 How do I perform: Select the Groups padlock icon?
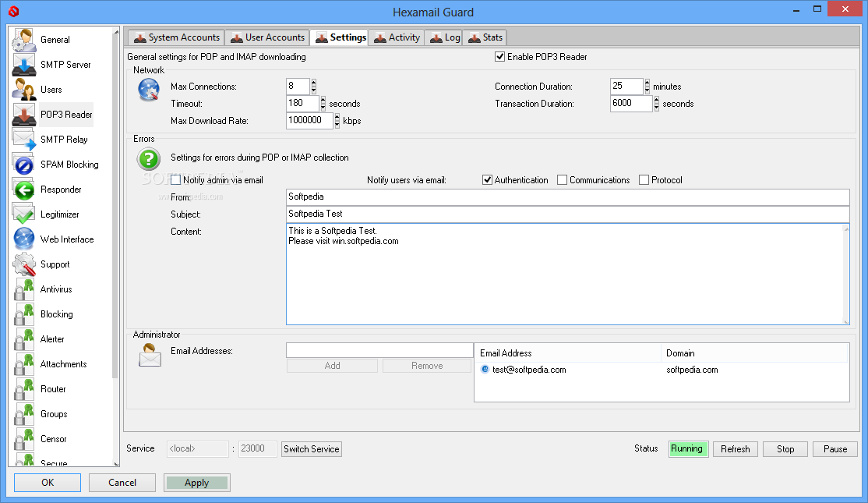(x=24, y=414)
